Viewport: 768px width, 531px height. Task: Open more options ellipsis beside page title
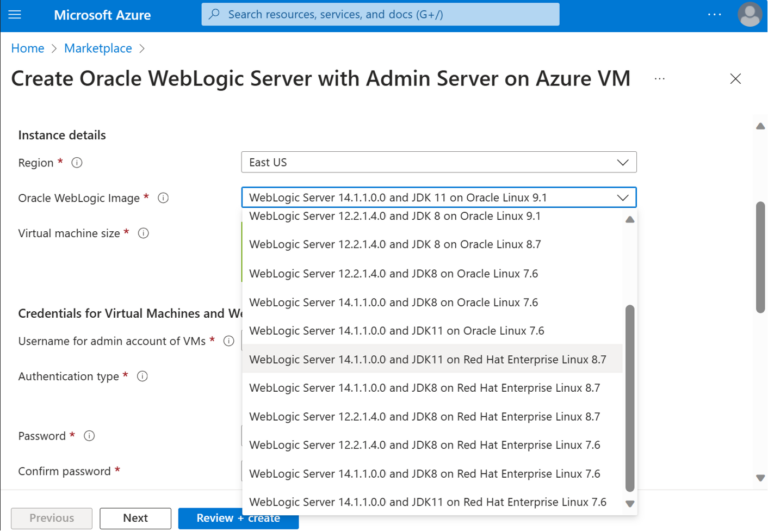(x=659, y=78)
